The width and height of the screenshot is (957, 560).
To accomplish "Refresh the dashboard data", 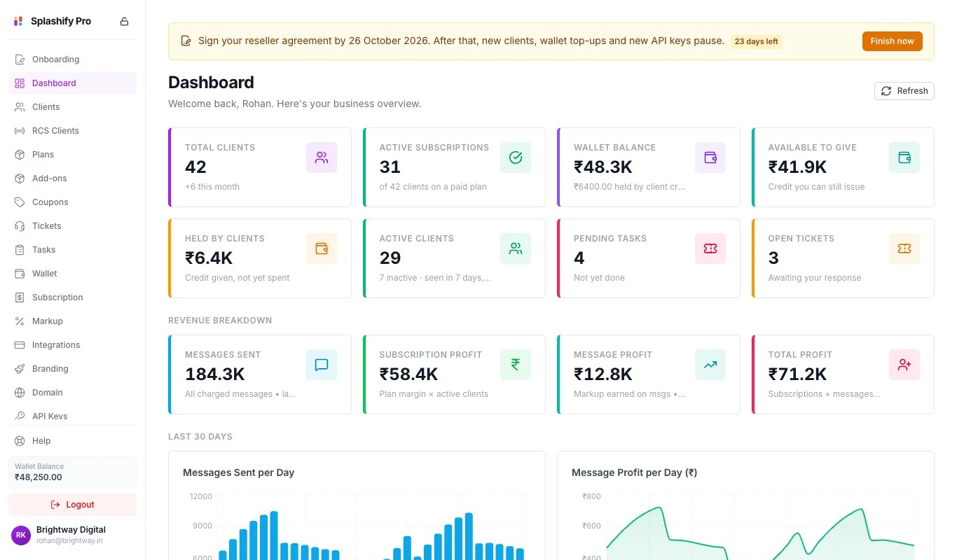I will pos(904,91).
